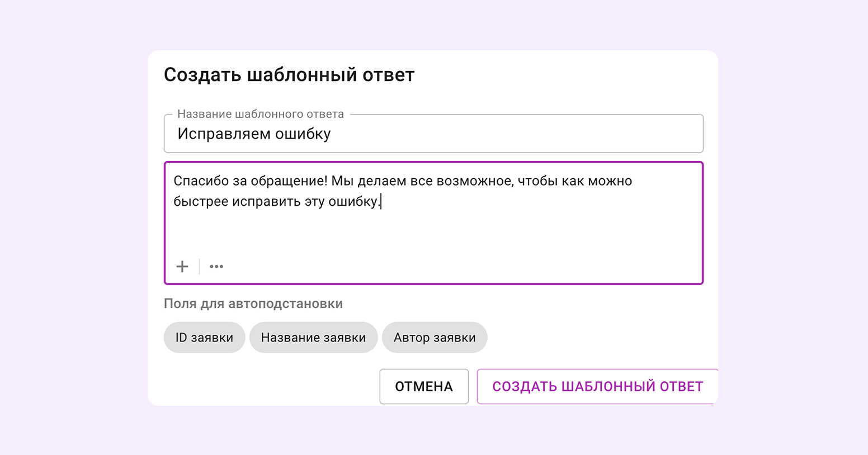Insert the "Название заявки" autofill chip
Image resolution: width=868 pixels, height=455 pixels.
[313, 338]
